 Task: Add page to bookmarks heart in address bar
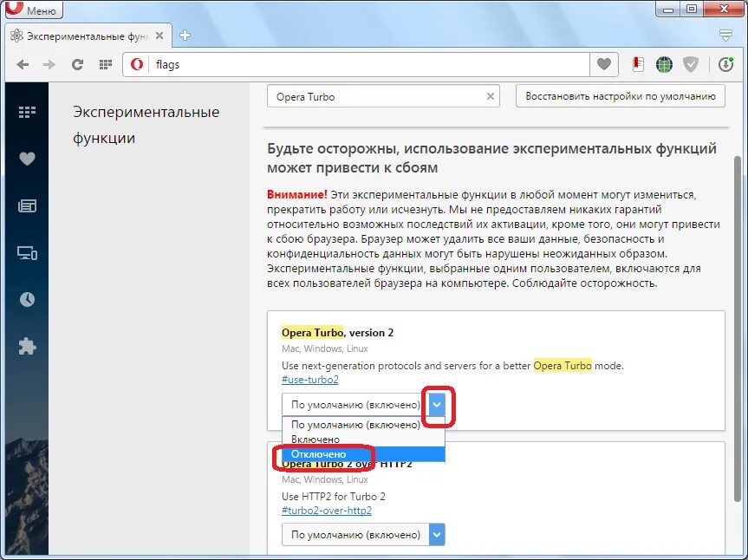tap(604, 64)
